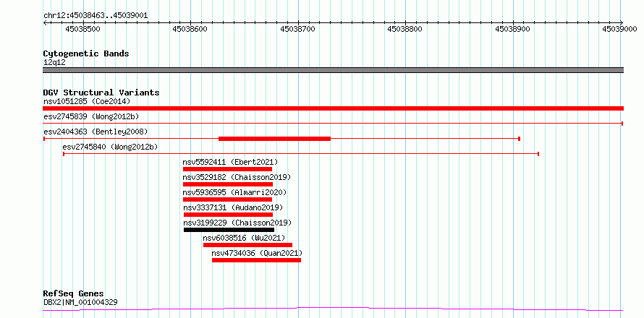The image size is (644, 318).
Task: Select the red nsv4734036 variant bar
Action: tap(257, 260)
